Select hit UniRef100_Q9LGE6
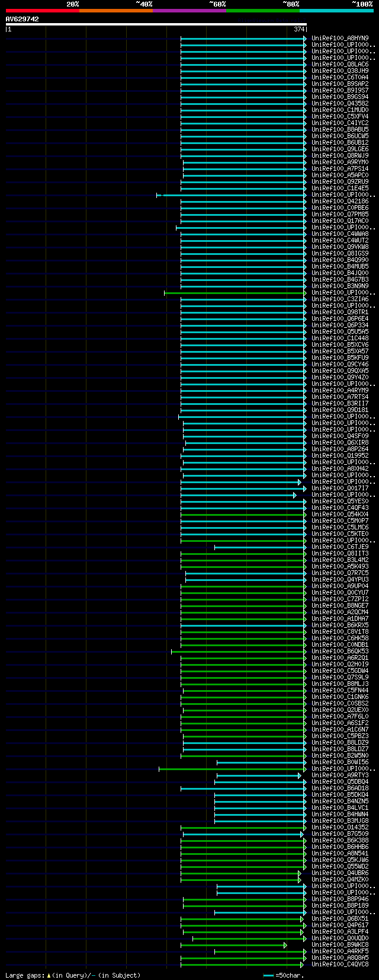The height and width of the screenshot is (980, 379). click(340, 149)
